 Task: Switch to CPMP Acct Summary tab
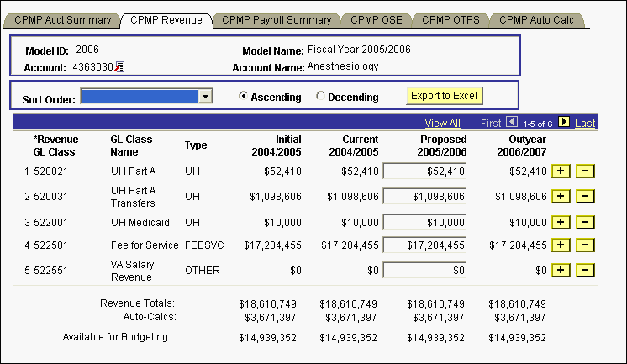point(63,18)
